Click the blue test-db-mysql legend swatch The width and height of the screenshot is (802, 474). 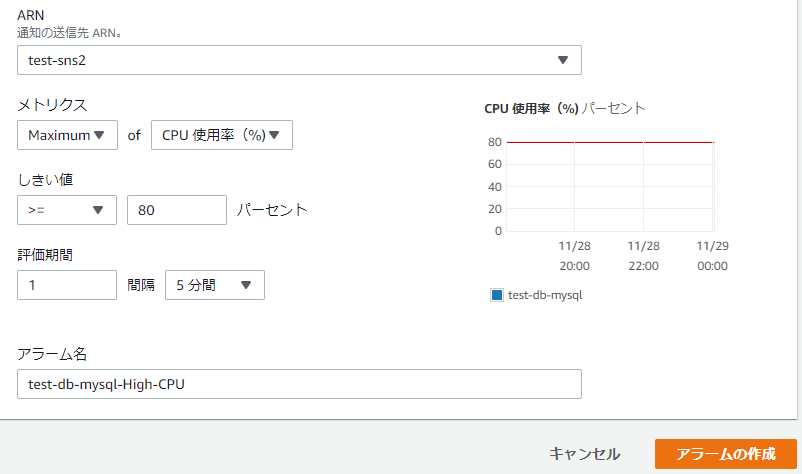click(x=497, y=295)
